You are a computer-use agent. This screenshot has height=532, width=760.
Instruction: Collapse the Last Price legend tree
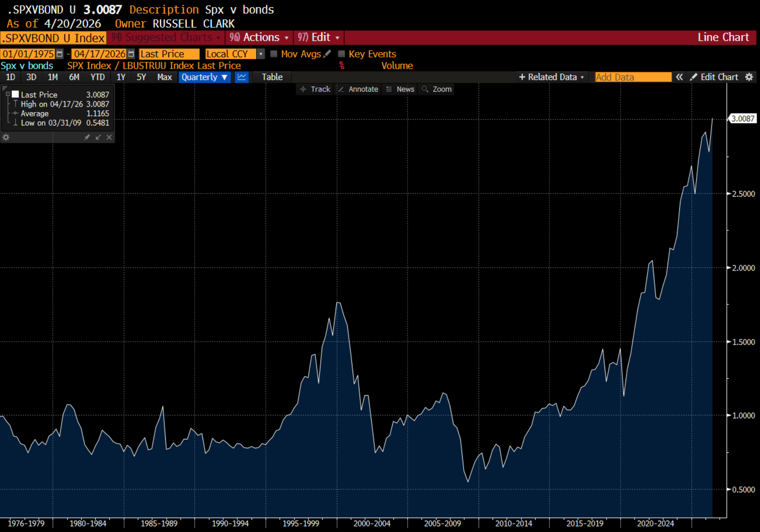point(8,94)
